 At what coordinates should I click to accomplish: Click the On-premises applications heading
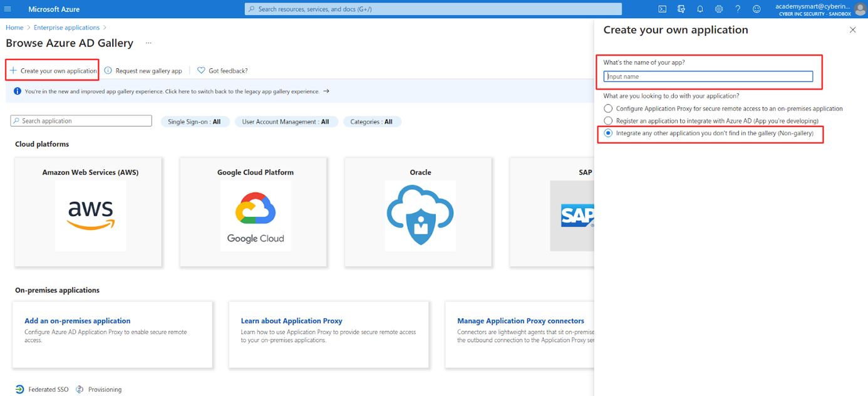click(x=57, y=290)
